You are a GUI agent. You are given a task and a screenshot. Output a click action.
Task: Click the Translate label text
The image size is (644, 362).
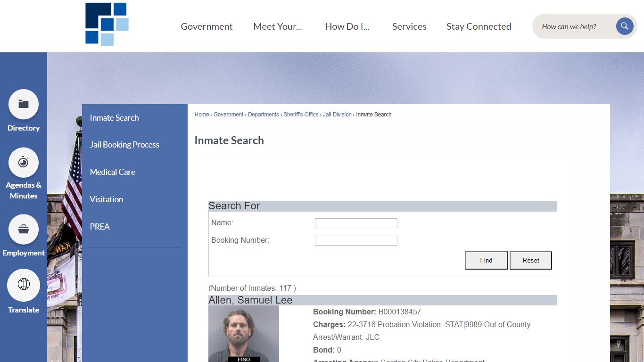[x=24, y=310]
